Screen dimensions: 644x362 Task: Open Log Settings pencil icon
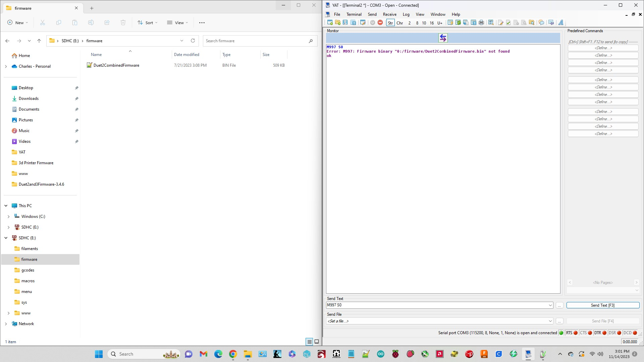tap(500, 22)
